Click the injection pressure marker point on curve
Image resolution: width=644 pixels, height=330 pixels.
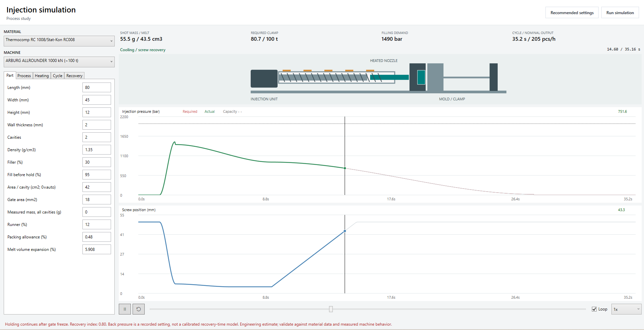tap(345, 168)
